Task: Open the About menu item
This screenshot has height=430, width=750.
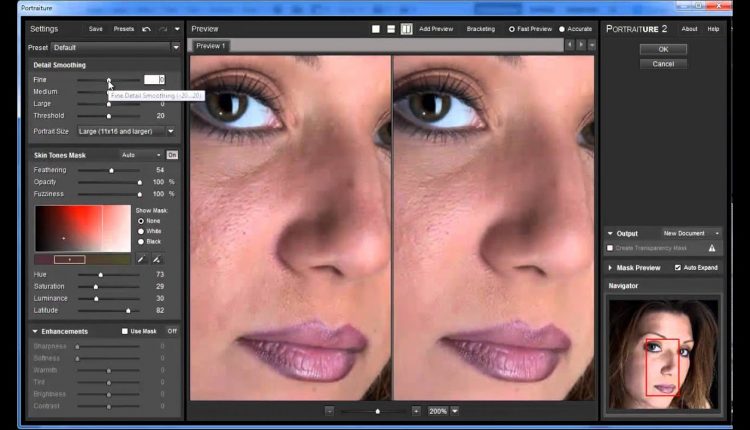Action: tap(690, 29)
